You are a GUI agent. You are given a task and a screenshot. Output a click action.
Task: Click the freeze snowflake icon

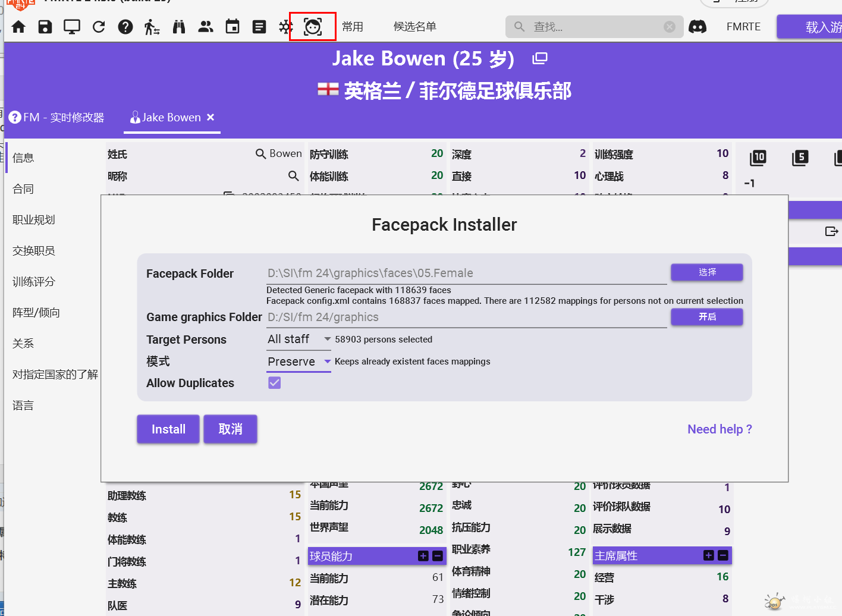(286, 27)
